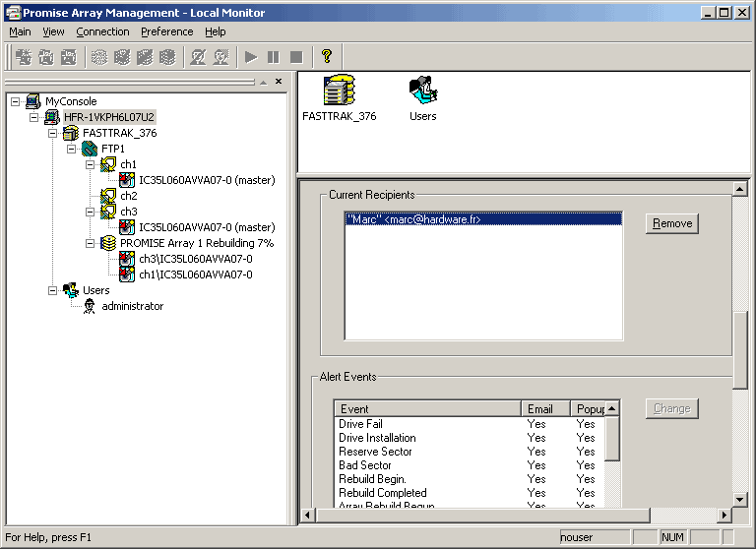
Task: Click the Email column header
Action: click(x=545, y=408)
